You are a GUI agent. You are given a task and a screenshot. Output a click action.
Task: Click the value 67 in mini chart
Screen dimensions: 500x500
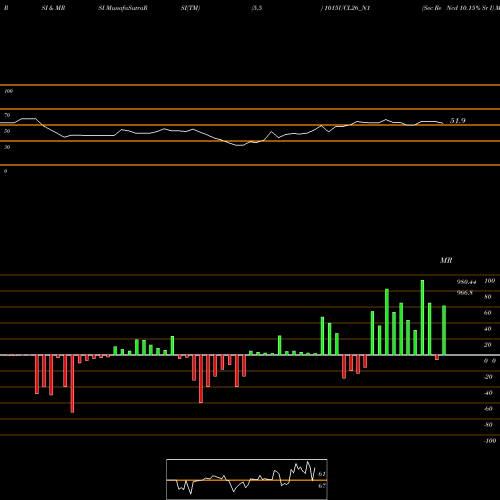322,486
